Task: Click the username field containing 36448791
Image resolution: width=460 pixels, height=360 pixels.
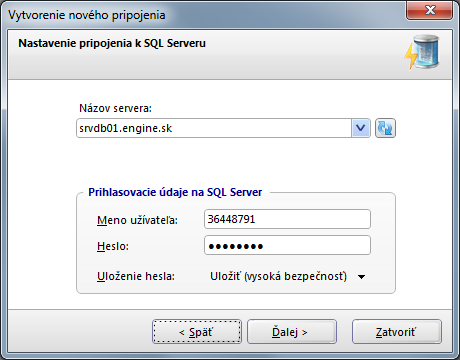Action: pyautogui.click(x=287, y=219)
